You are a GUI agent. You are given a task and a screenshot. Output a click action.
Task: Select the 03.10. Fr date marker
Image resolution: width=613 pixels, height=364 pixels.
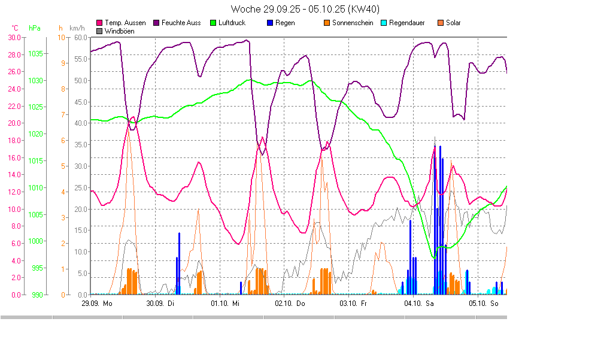tap(353, 304)
